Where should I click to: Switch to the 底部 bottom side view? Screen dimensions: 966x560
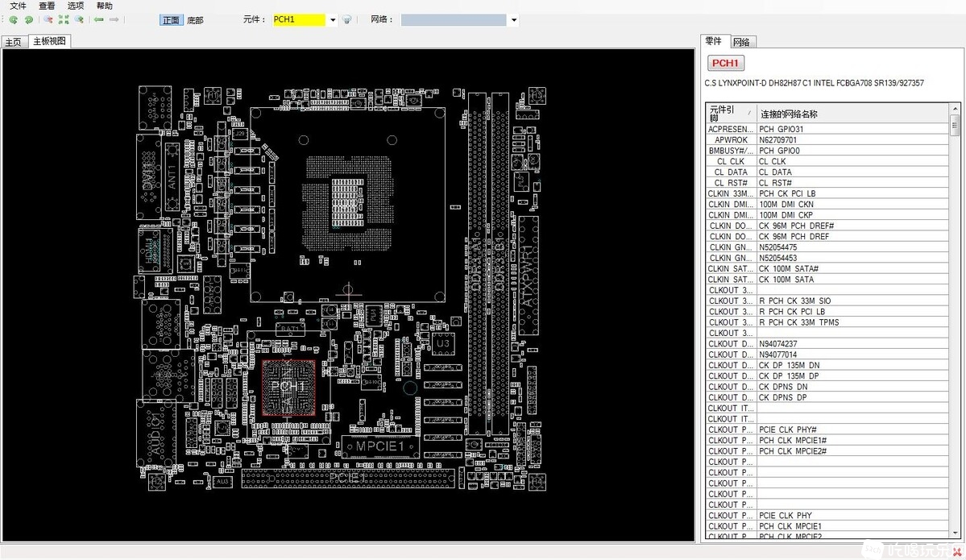[195, 20]
